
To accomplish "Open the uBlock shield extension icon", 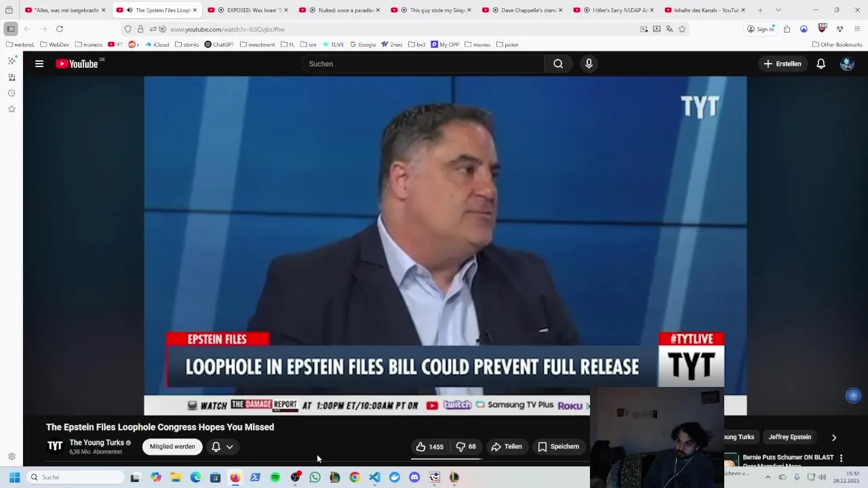I will point(822,28).
